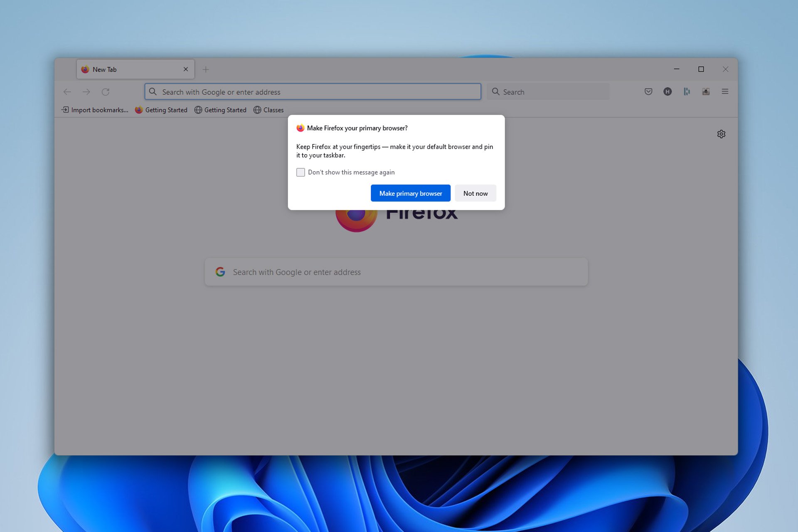This screenshot has height=532, width=798.
Task: Focus the toolbar Search box
Action: tap(548, 92)
